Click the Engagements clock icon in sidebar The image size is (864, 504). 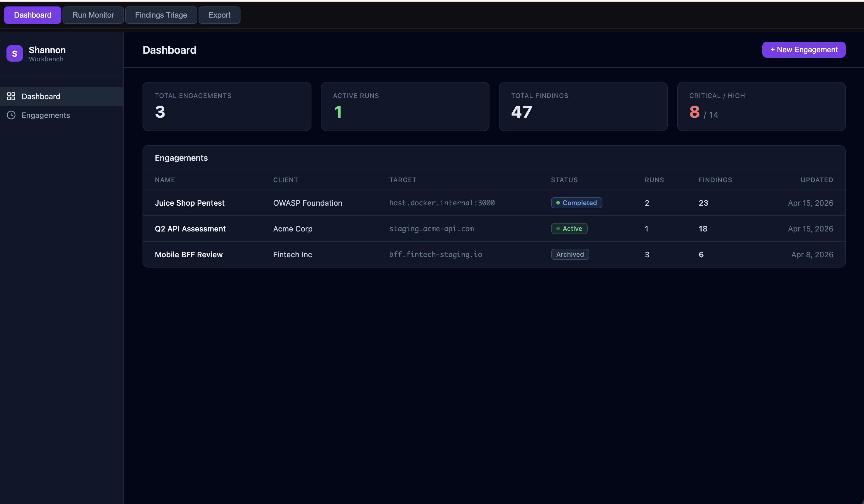[11, 115]
